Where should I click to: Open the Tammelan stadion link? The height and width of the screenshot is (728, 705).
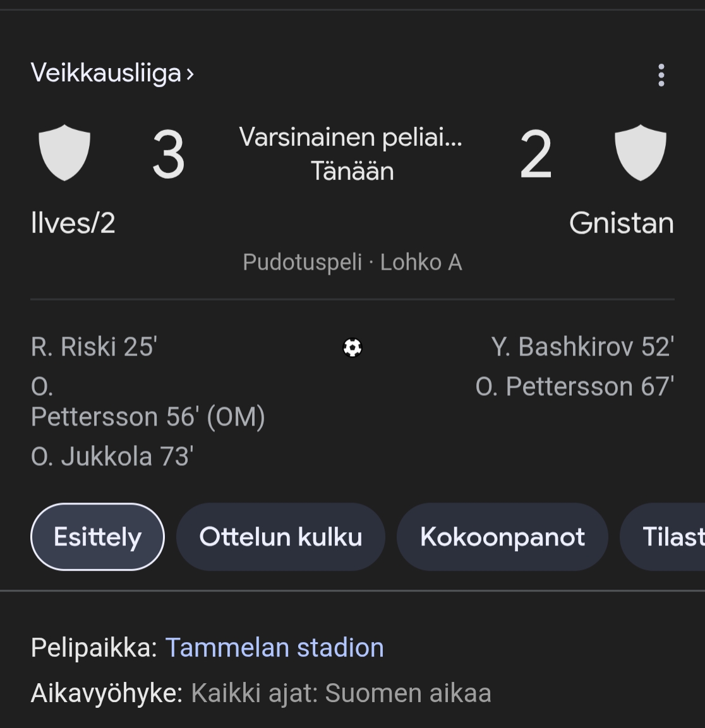[x=274, y=648]
